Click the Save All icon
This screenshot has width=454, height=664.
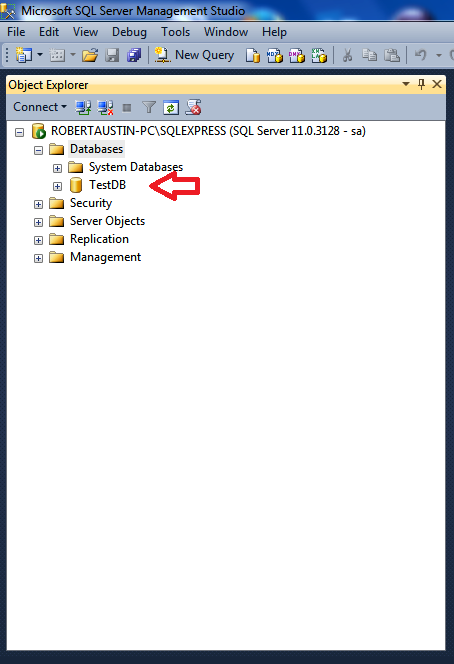click(134, 55)
